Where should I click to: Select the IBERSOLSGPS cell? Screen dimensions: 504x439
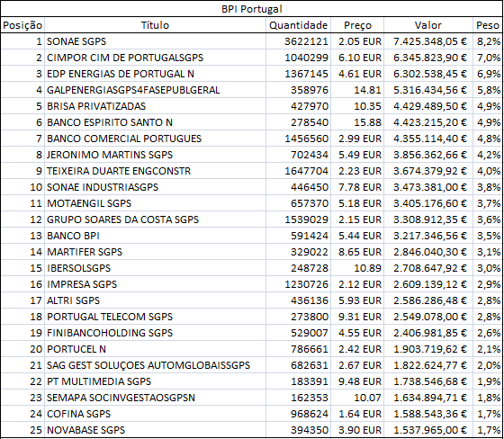point(155,268)
